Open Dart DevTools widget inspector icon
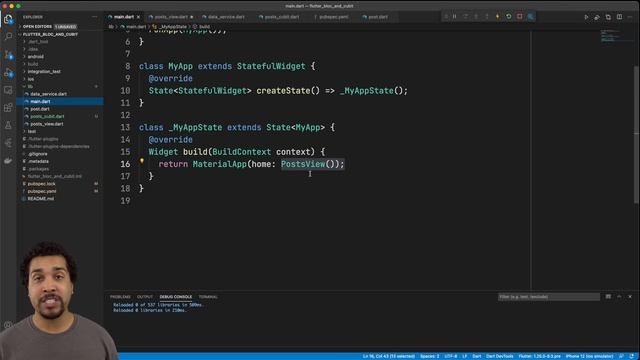This screenshot has height=360, width=640. coord(531,17)
